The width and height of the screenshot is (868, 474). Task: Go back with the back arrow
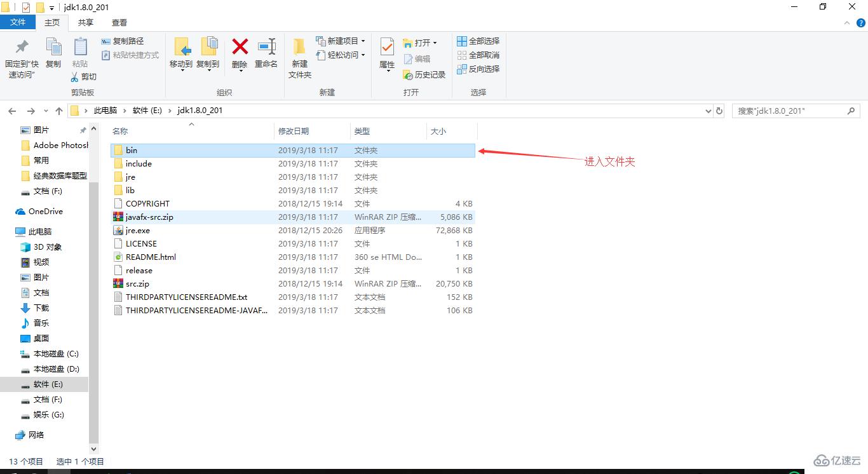[x=12, y=111]
